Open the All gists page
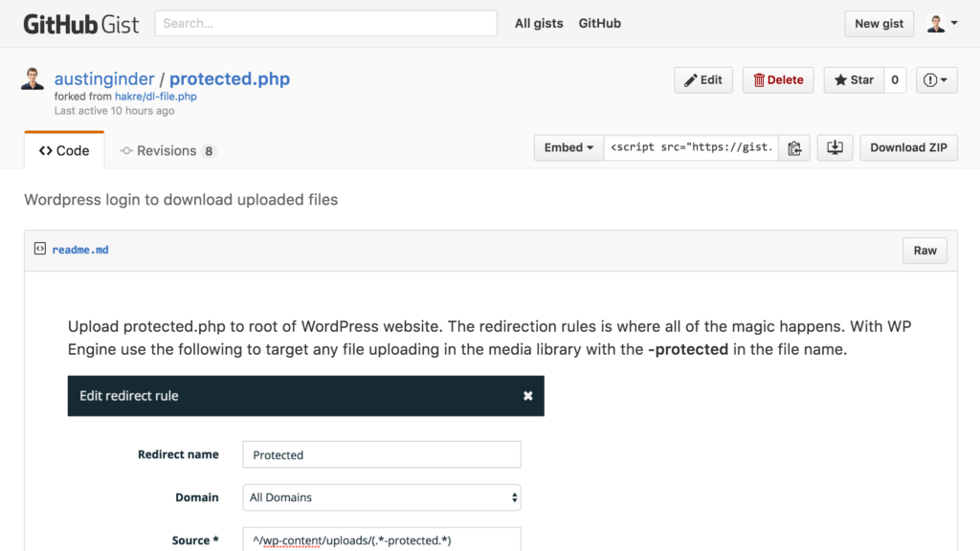 (x=538, y=23)
